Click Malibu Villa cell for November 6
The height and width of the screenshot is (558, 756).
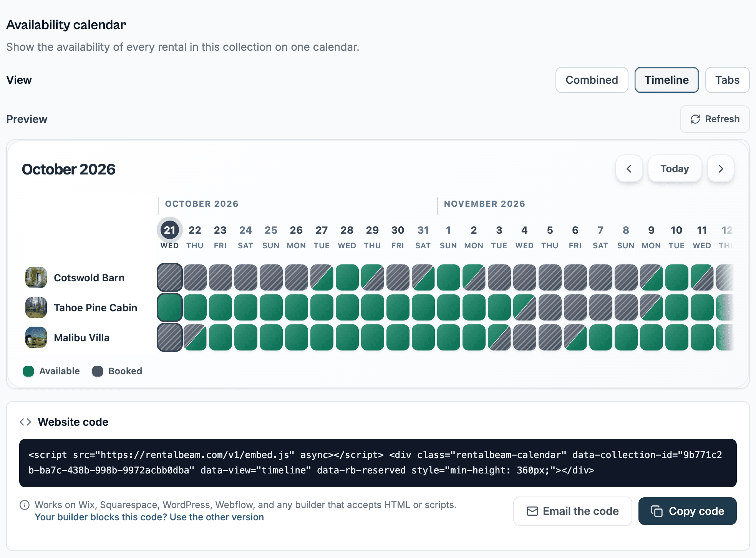pos(575,337)
